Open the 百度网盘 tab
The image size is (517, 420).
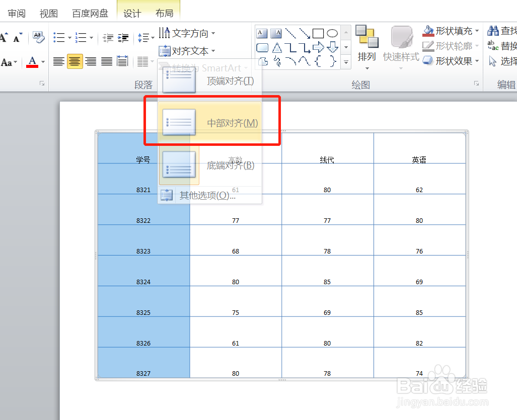coord(90,13)
